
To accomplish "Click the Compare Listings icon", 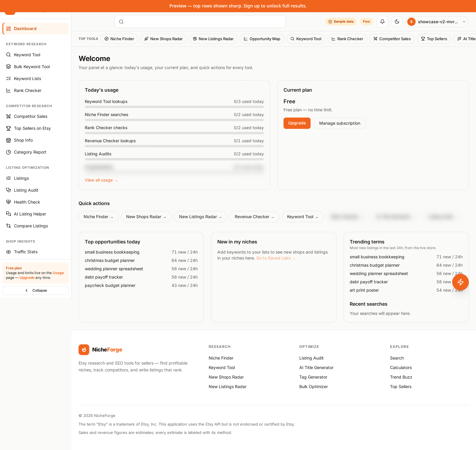I will [8, 226].
